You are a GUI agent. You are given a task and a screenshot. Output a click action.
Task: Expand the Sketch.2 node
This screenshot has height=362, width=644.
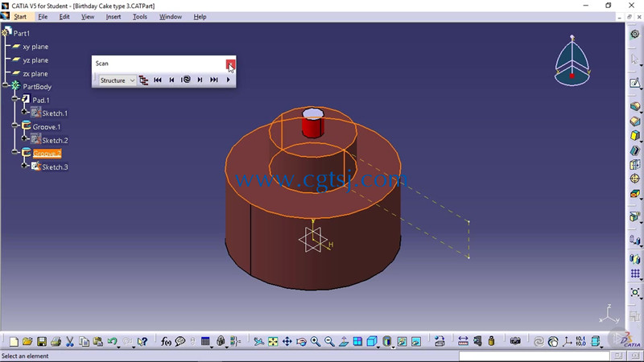point(24,138)
